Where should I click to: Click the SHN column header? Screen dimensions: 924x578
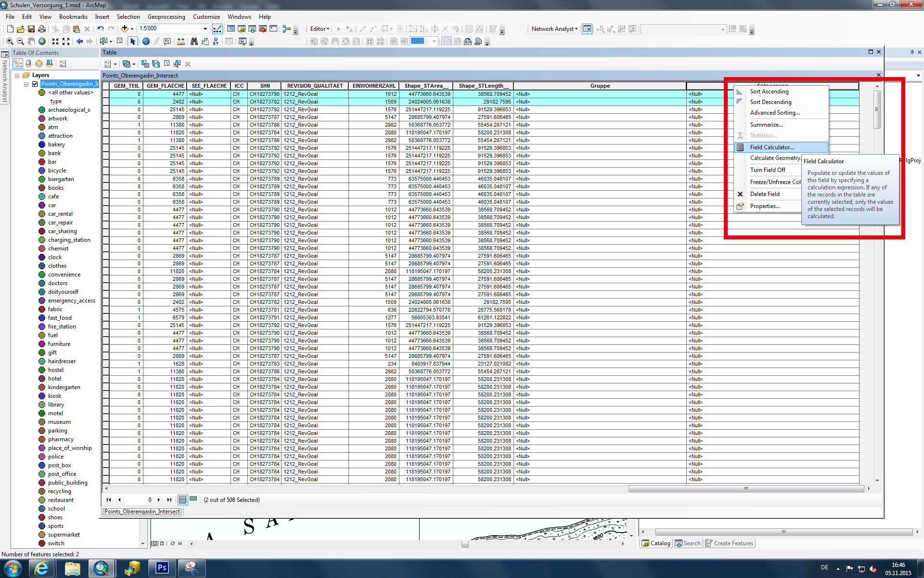[x=265, y=86]
